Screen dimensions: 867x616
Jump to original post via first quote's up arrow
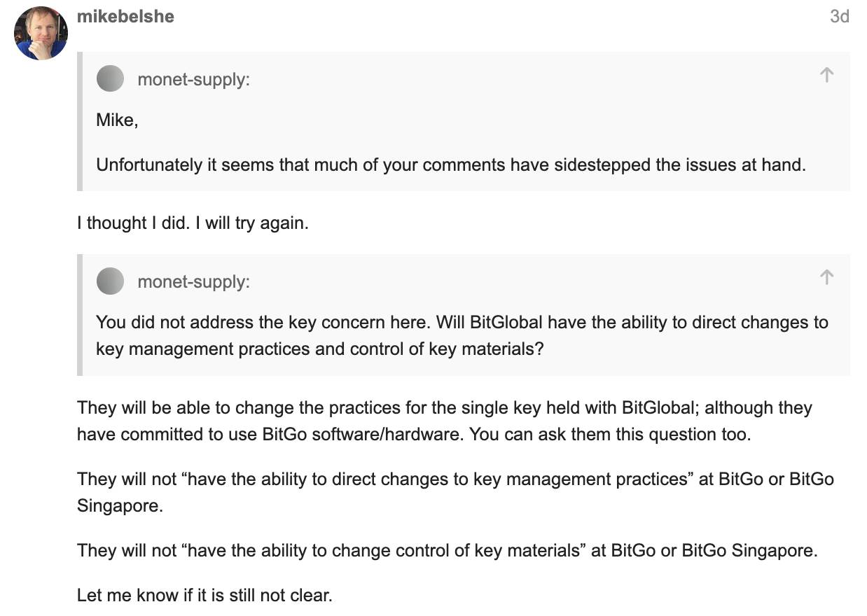click(x=826, y=75)
